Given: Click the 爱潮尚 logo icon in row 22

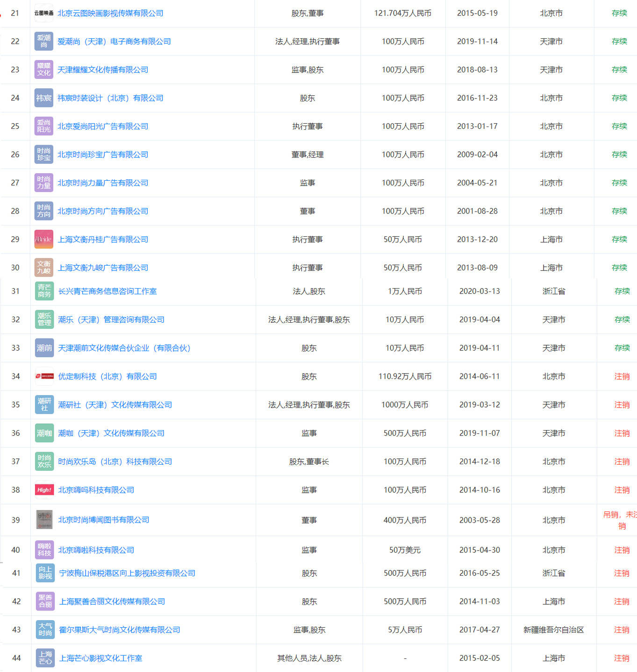Looking at the screenshot, I should pyautogui.click(x=44, y=42).
